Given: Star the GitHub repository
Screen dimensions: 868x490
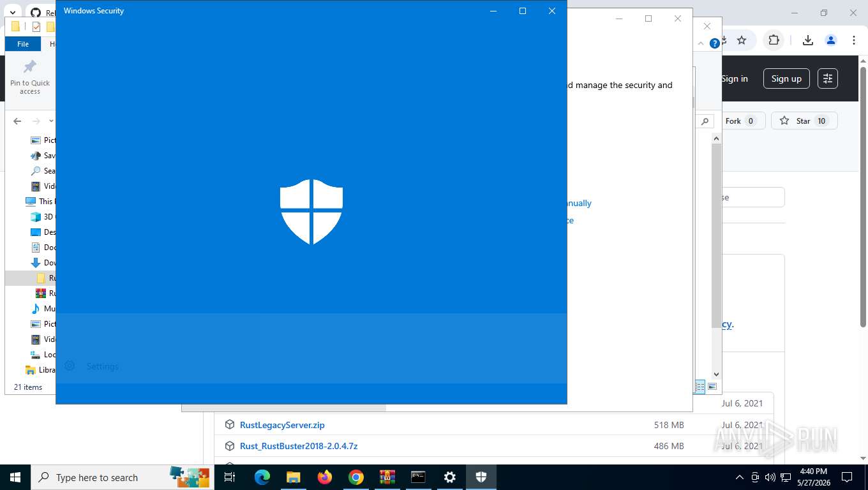Looking at the screenshot, I should (804, 121).
